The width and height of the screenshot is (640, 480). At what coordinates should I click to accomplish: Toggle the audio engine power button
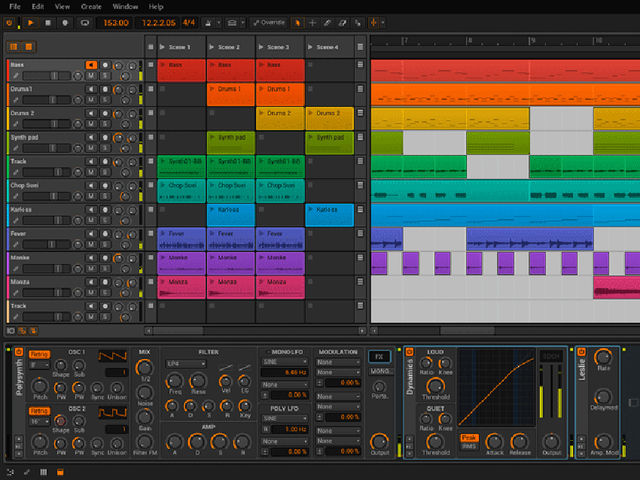click(x=9, y=23)
